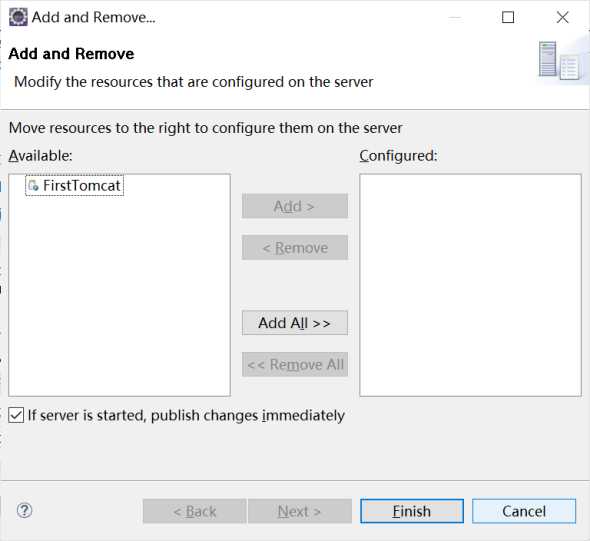Close the dialog with the X icon
Viewport: 590px width, 541px height.
click(563, 17)
